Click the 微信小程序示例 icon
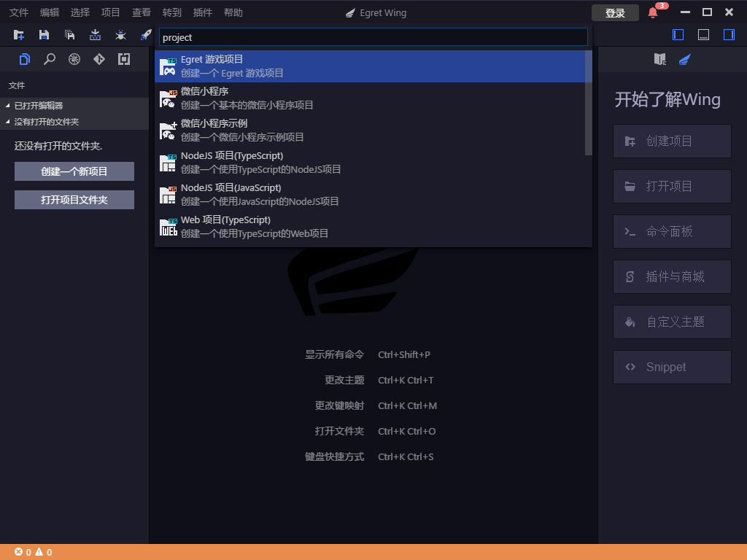This screenshot has height=560, width=747. (x=168, y=131)
